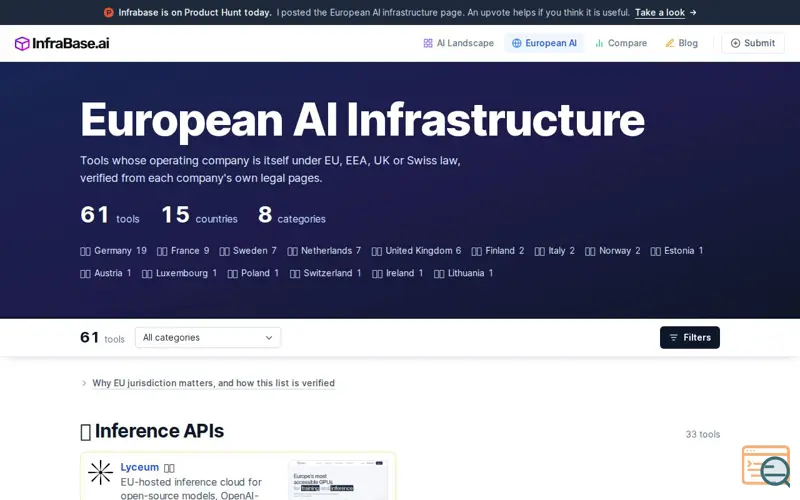Click the arrow after Take a look
Viewport: 800px width, 500px height.
693,13
